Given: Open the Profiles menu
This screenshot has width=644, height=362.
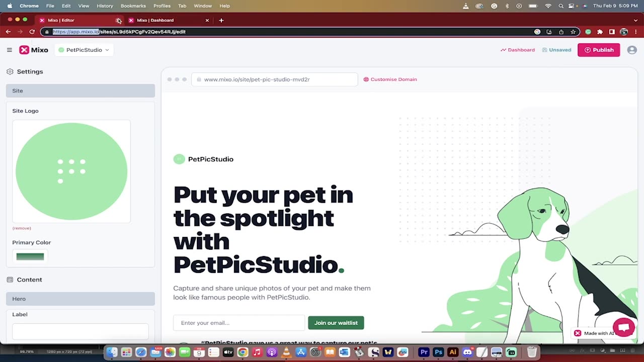Looking at the screenshot, I should pos(162,6).
